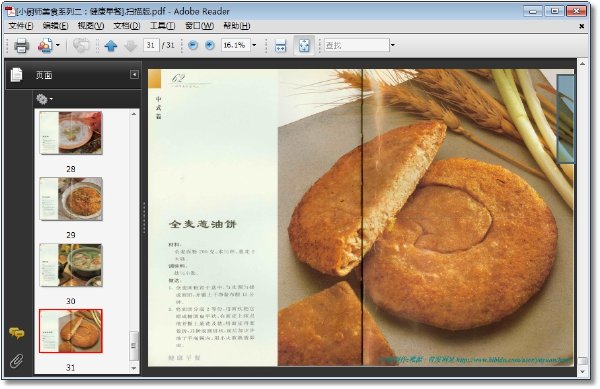Click the navigation pane splitter grip handle
Screen dimensions: 600x389
tap(144, 218)
